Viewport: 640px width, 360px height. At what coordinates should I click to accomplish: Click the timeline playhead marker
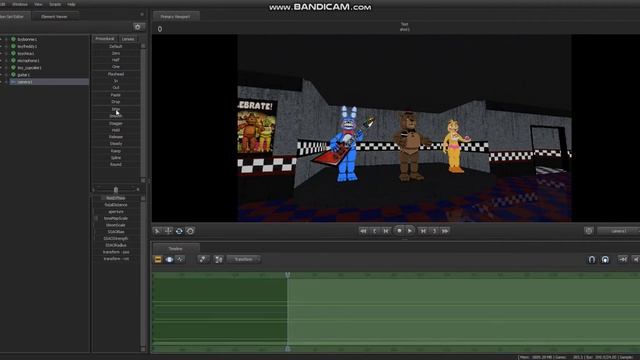(x=288, y=276)
